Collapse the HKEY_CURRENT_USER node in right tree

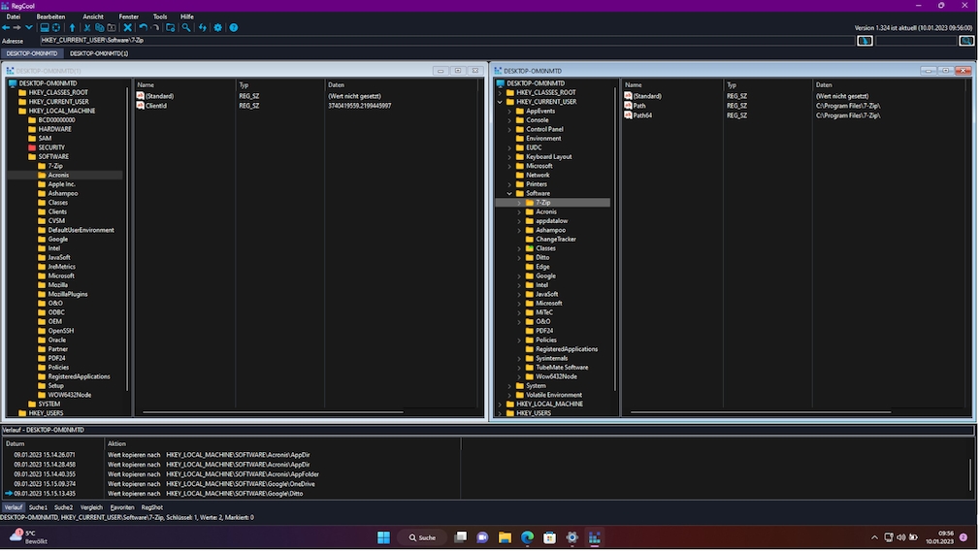pyautogui.click(x=500, y=102)
